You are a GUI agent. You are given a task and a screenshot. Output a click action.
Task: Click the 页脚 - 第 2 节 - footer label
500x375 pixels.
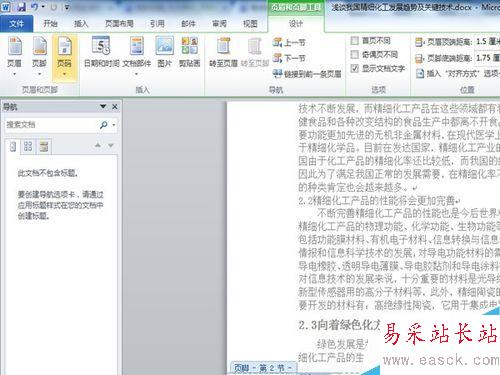coord(263,368)
